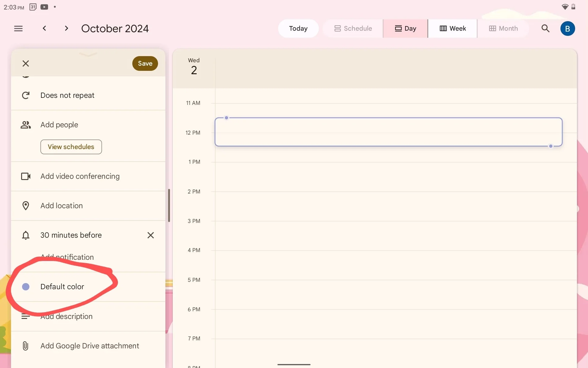The height and width of the screenshot is (368, 588).
Task: Click the Day view tab
Action: click(x=405, y=29)
